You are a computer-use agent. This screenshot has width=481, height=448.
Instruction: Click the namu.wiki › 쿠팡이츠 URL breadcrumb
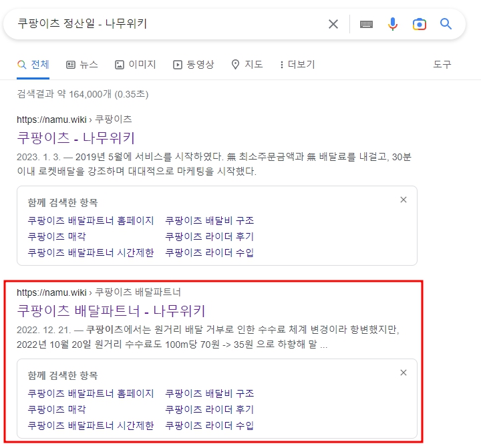click(74, 120)
